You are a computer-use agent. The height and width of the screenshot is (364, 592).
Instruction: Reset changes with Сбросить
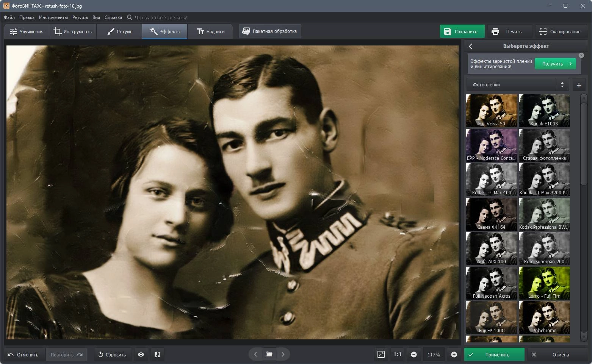coord(112,355)
